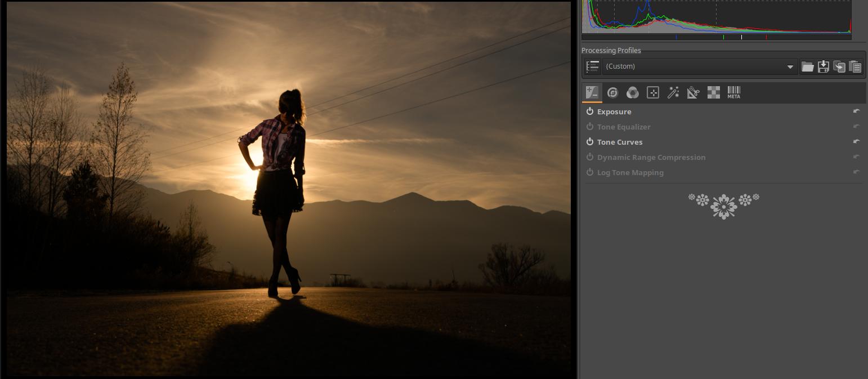Copy processing profile to clipboard

pos(839,66)
